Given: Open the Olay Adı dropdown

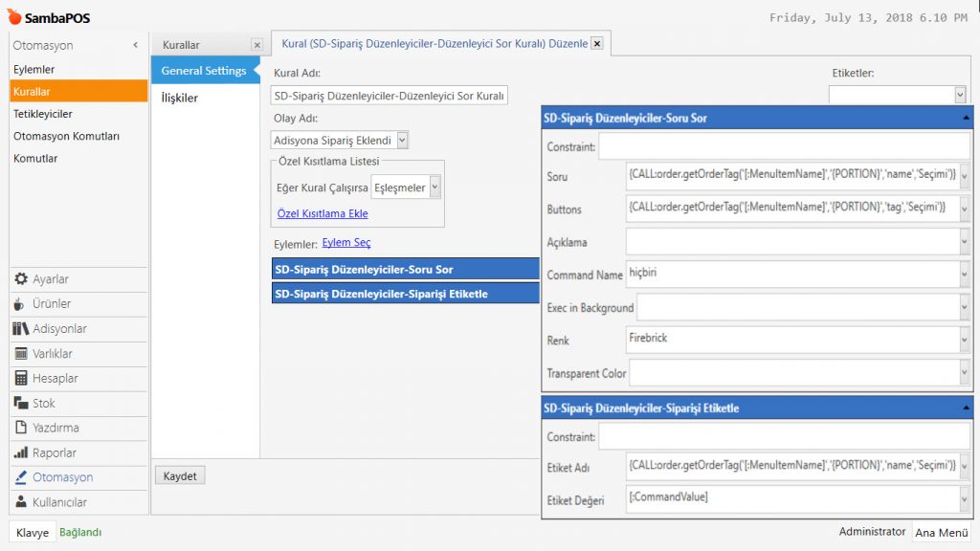Looking at the screenshot, I should 402,141.
